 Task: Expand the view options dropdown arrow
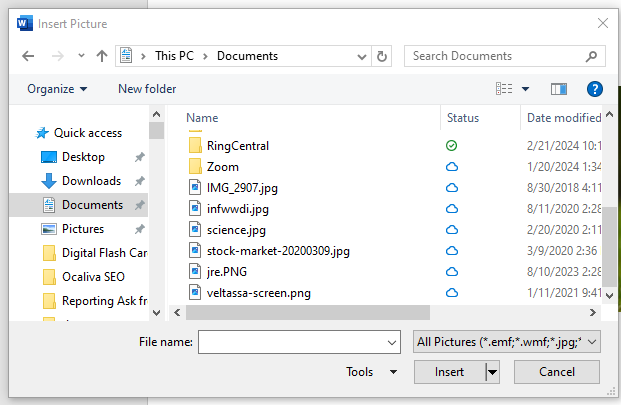click(x=526, y=89)
